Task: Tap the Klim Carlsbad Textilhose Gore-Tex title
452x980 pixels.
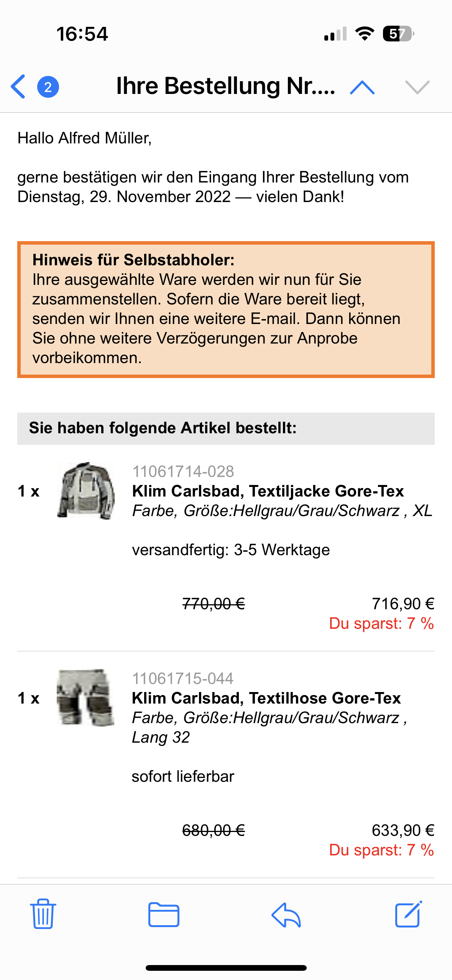Action: click(x=266, y=698)
